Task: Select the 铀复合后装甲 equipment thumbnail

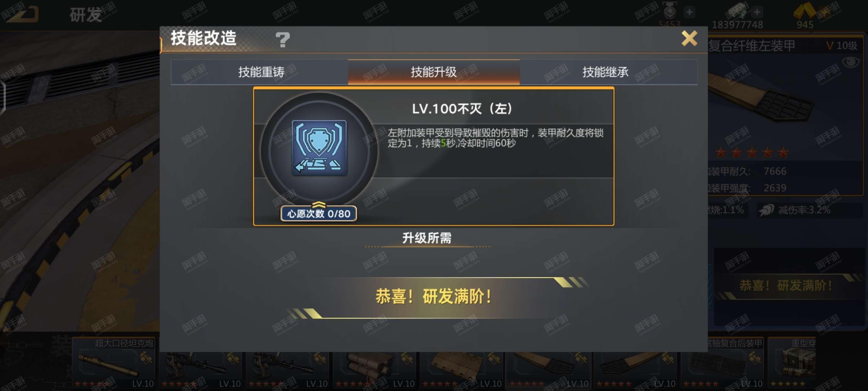Action: pyautogui.click(x=722, y=363)
